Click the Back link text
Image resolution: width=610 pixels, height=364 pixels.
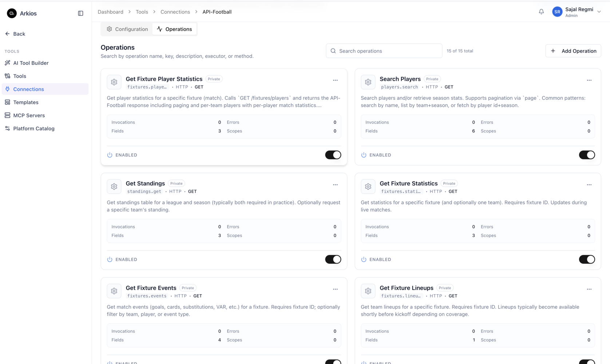click(19, 34)
